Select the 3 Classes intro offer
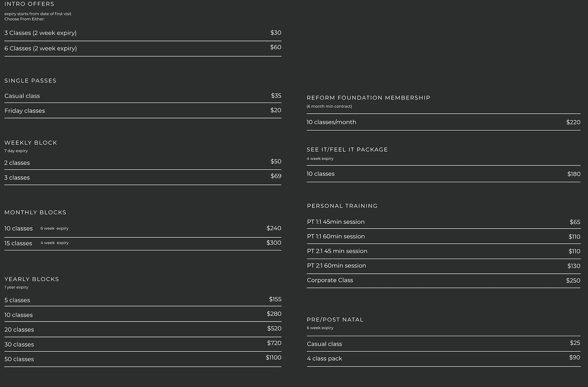Viewport: 588px width, 387px height. tap(143, 33)
